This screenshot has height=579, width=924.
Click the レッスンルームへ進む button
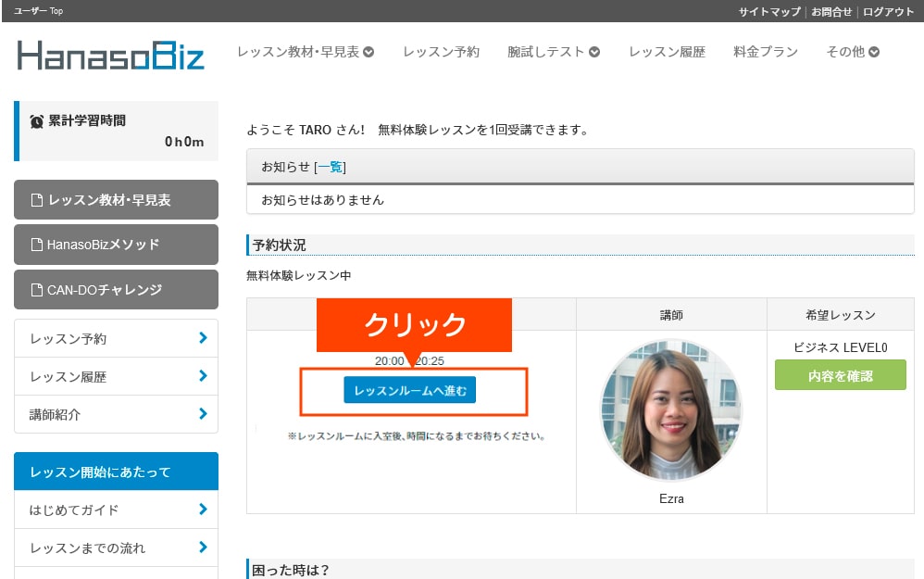coord(409,390)
